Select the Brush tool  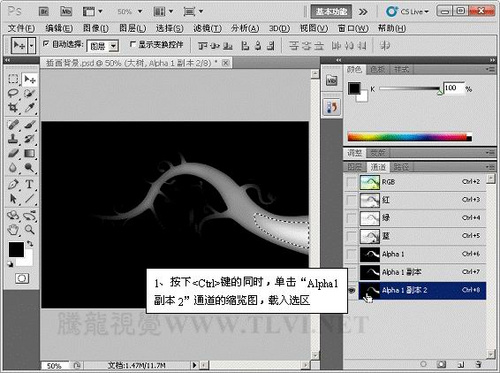30,124
